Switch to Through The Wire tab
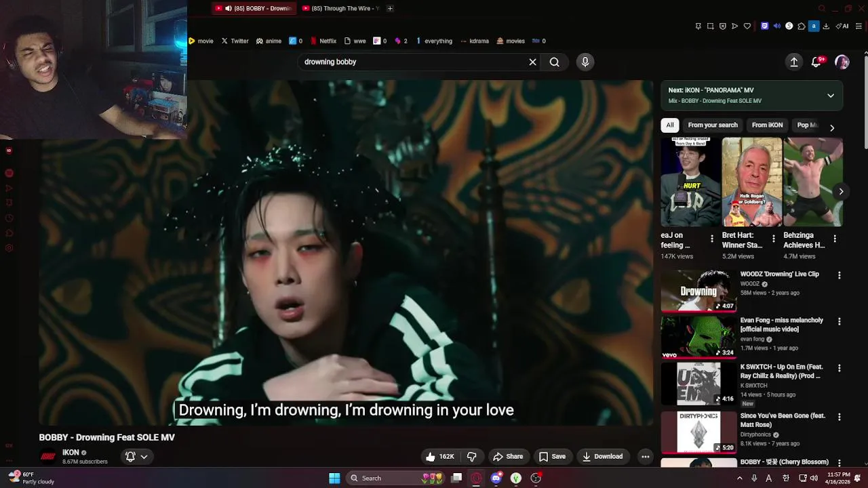The image size is (868, 488). pyautogui.click(x=340, y=8)
